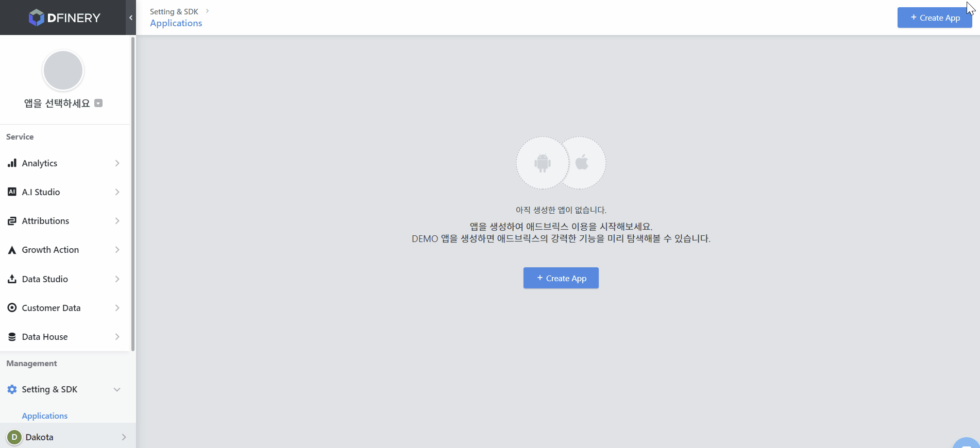Expand the Dakota user menu chevron
980x448 pixels.
[x=124, y=437]
